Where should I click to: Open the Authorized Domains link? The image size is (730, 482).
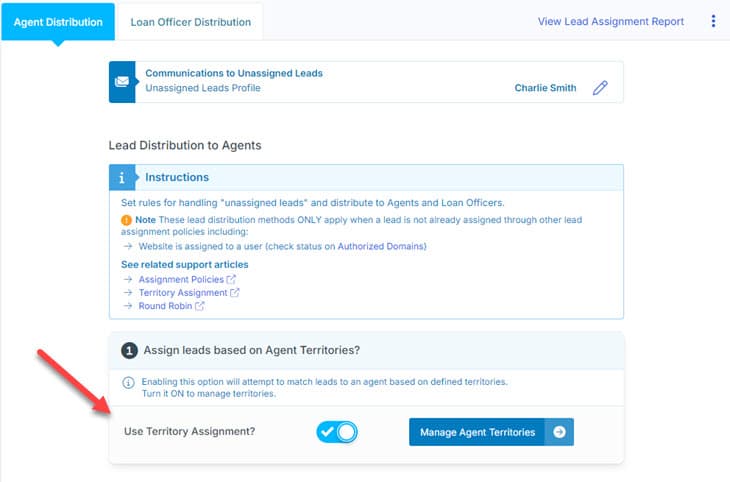[380, 246]
